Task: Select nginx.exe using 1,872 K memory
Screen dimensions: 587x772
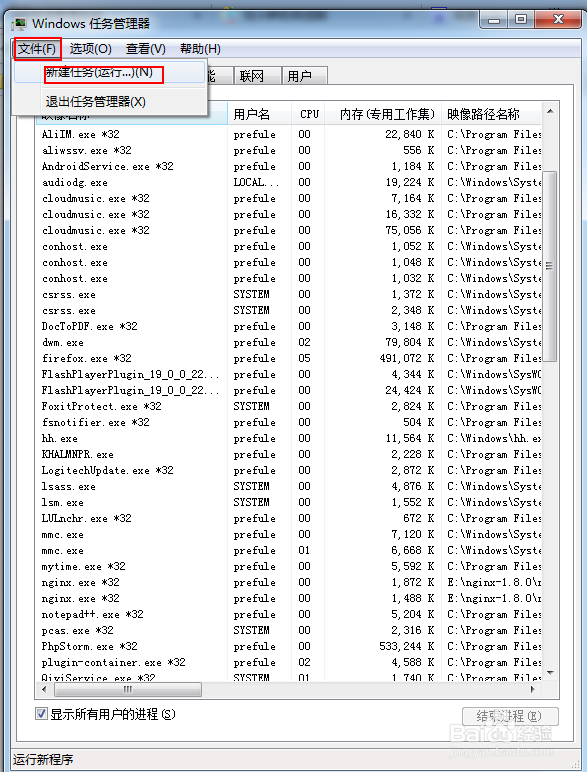Action: tap(289, 582)
